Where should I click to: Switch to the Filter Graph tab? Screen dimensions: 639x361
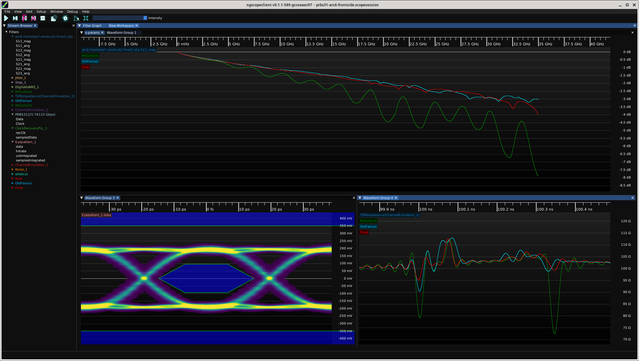(92, 25)
